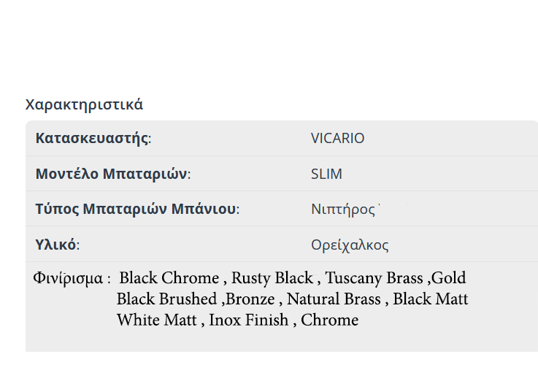Select the Bronze finish text
The height and width of the screenshot is (392, 538).
tap(251, 299)
